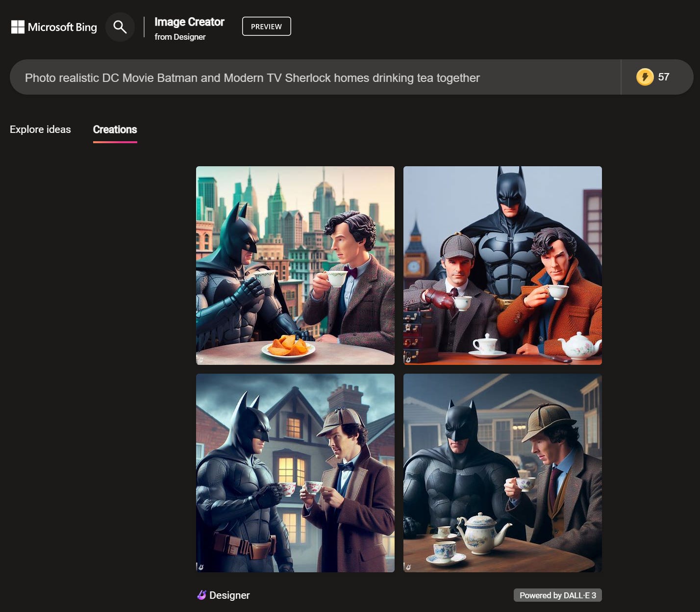
Task: Open the Image Creator from Designer title
Action: click(x=189, y=28)
